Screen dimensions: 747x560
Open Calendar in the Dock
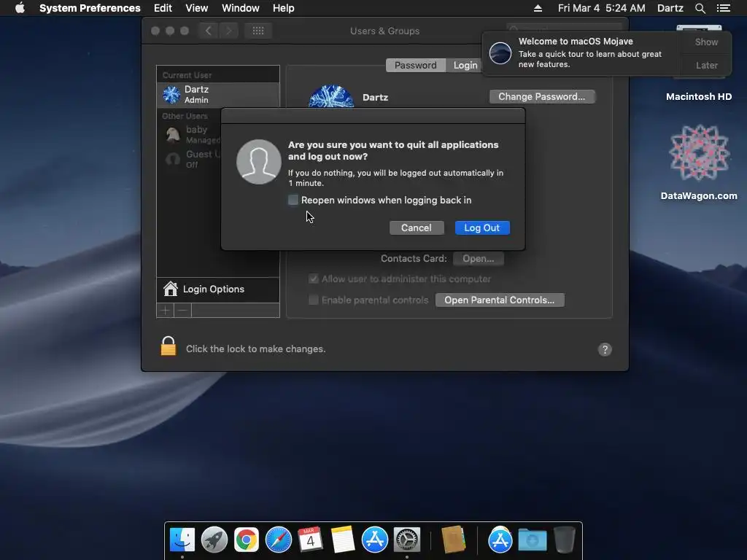coord(310,540)
